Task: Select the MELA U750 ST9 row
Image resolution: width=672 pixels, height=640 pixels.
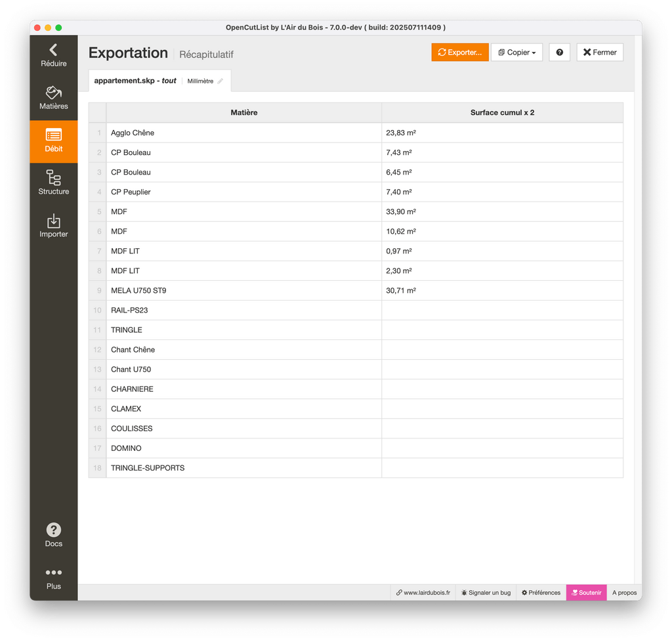Action: click(356, 291)
